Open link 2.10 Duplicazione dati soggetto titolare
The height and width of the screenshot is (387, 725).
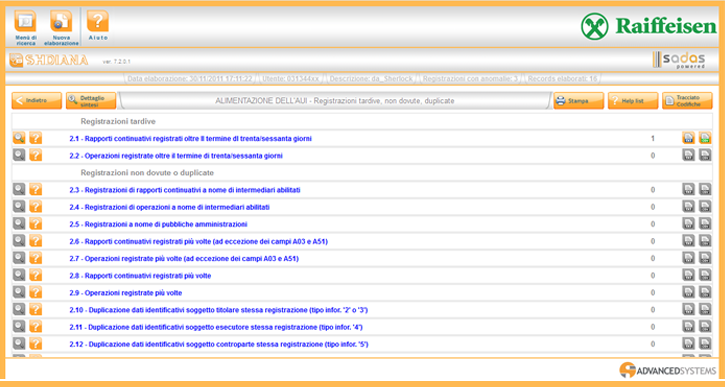(x=219, y=310)
